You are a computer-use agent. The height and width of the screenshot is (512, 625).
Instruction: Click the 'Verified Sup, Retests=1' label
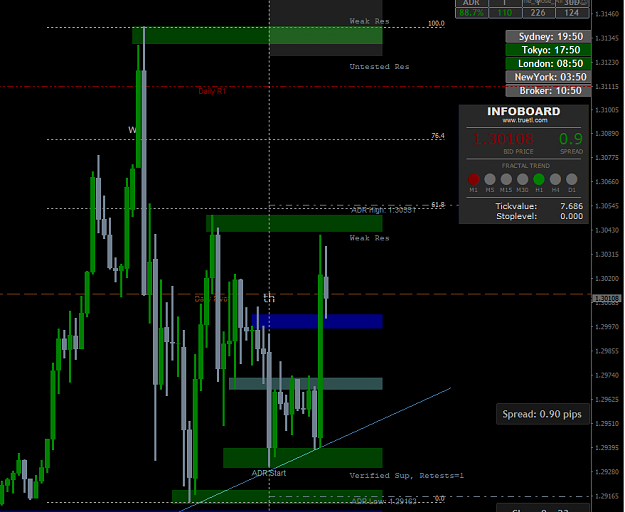(x=407, y=475)
